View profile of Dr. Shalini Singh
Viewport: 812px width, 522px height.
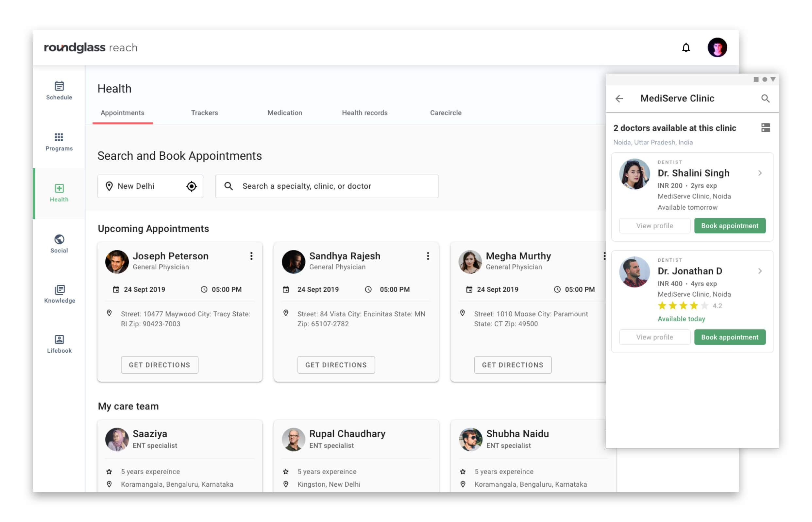[x=654, y=226]
